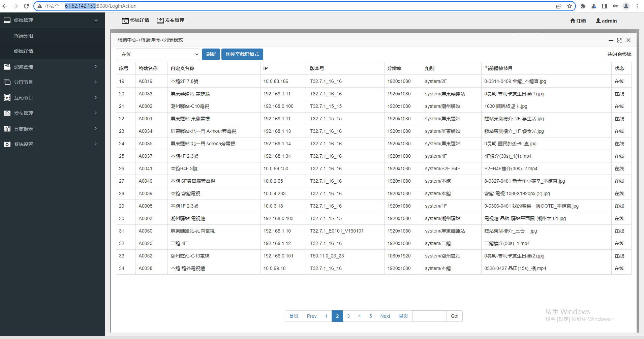Click the user icon beside admin
The width and height of the screenshot is (644, 339).
(x=598, y=21)
